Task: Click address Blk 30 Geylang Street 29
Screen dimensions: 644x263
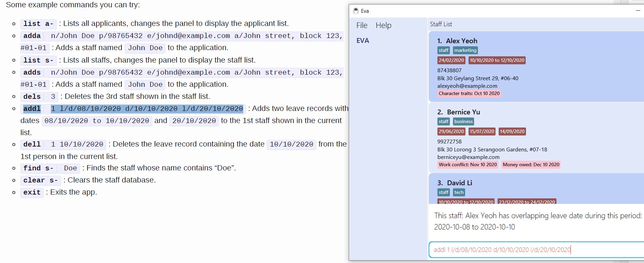Action: 478,78
